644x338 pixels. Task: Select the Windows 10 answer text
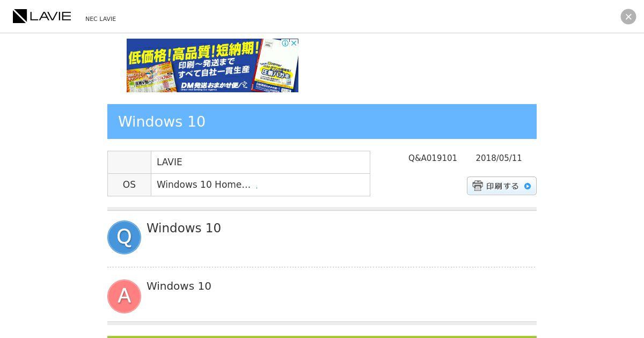tap(179, 286)
